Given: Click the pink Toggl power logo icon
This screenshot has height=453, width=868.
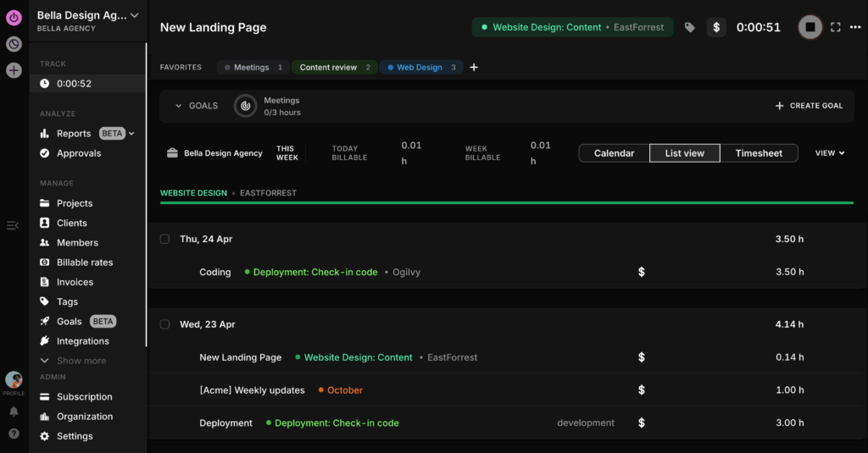Looking at the screenshot, I should point(14,18).
